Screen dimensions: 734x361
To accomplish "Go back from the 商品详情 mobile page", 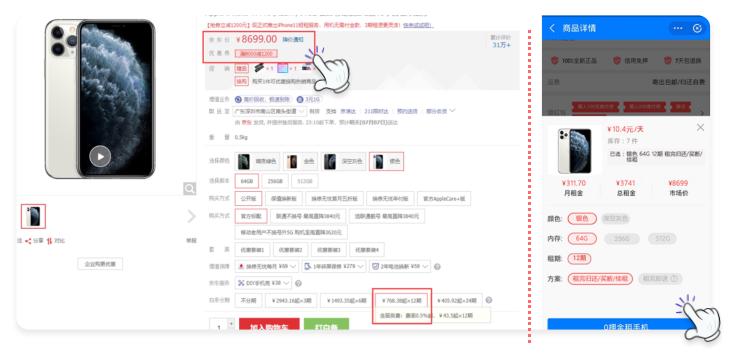I will point(552,28).
